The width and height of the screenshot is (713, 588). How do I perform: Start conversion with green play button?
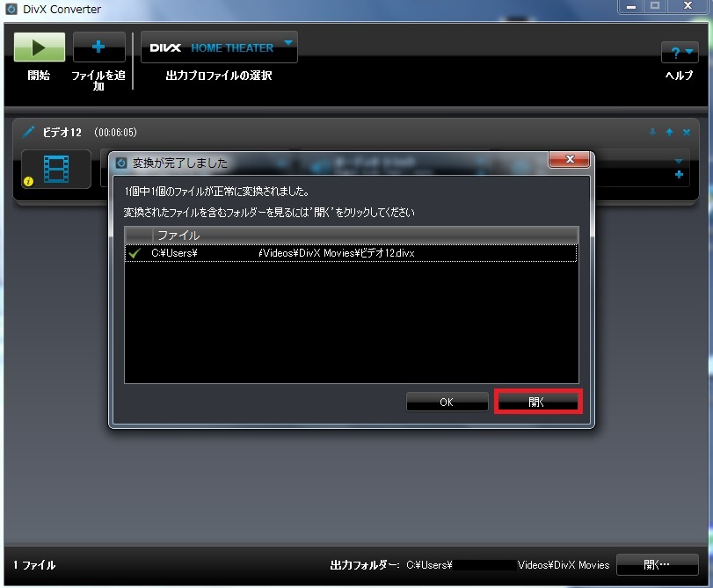click(39, 47)
